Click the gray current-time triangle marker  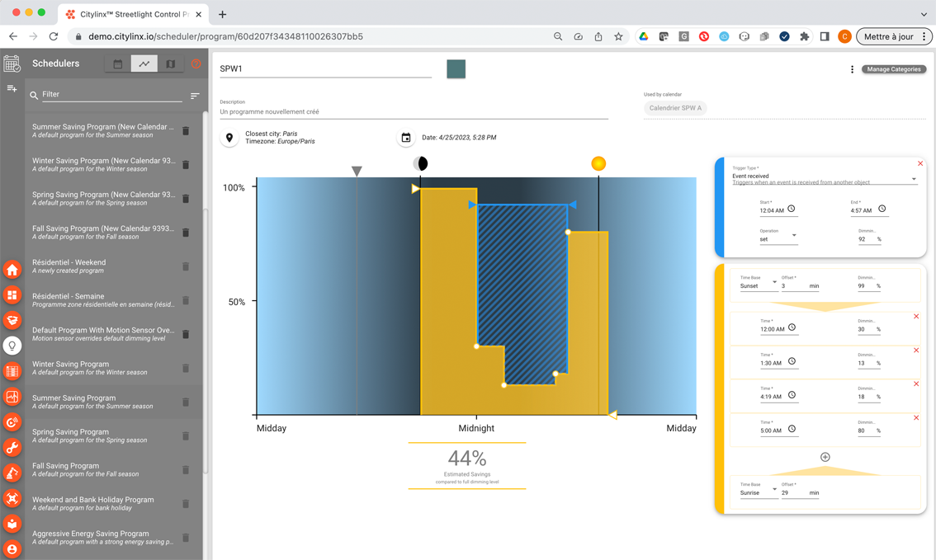point(357,172)
